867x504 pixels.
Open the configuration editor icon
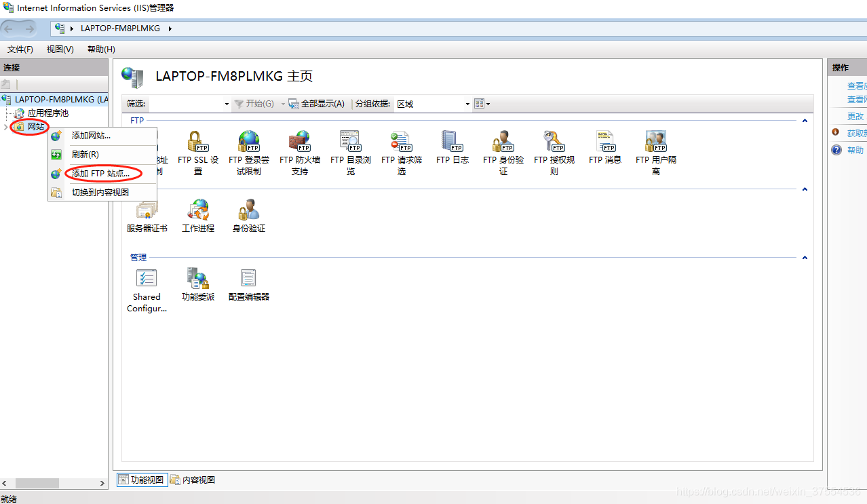click(x=249, y=284)
